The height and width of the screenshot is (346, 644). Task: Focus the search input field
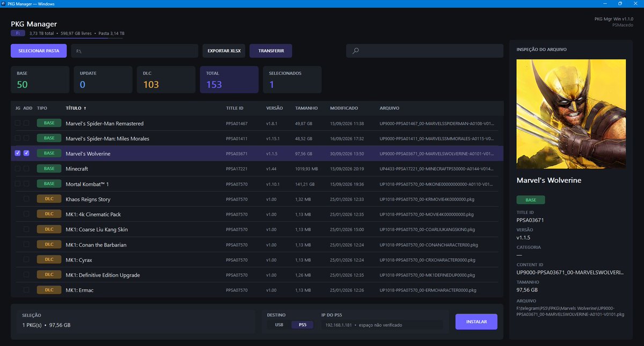[425, 51]
